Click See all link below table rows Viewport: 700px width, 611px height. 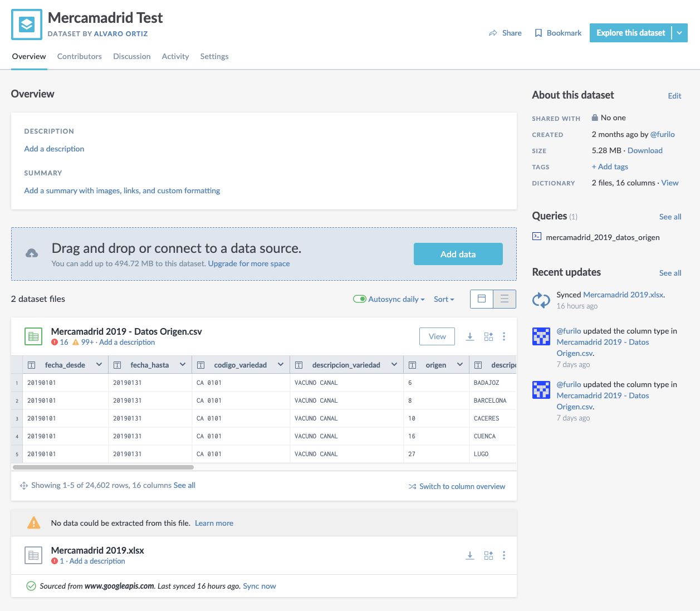pos(184,485)
